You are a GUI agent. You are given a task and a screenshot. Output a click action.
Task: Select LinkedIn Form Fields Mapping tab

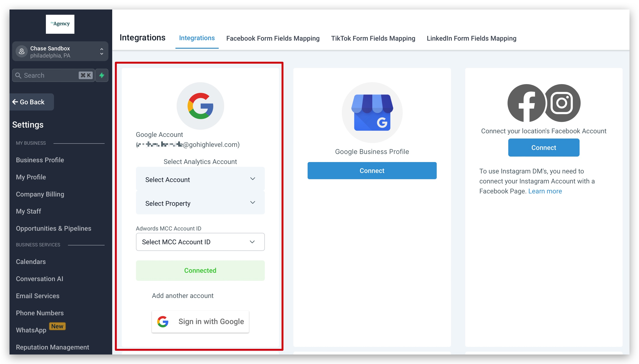[x=471, y=38]
